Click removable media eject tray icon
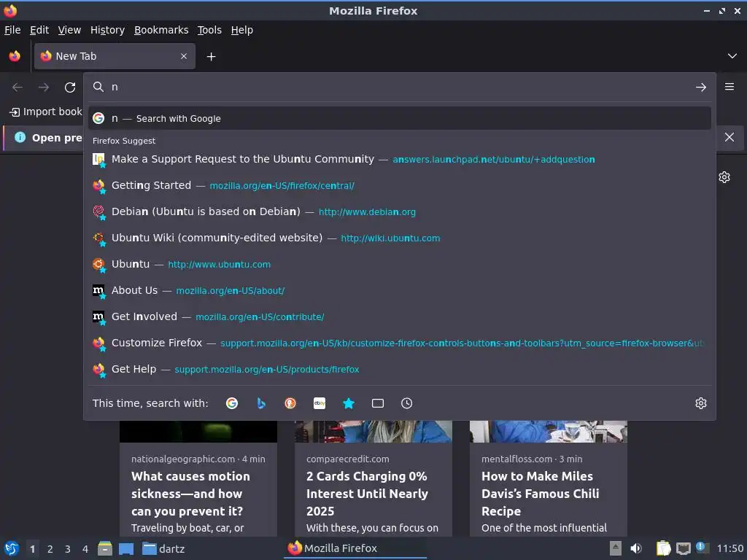Image resolution: width=747 pixels, height=560 pixels. pyautogui.click(x=616, y=548)
